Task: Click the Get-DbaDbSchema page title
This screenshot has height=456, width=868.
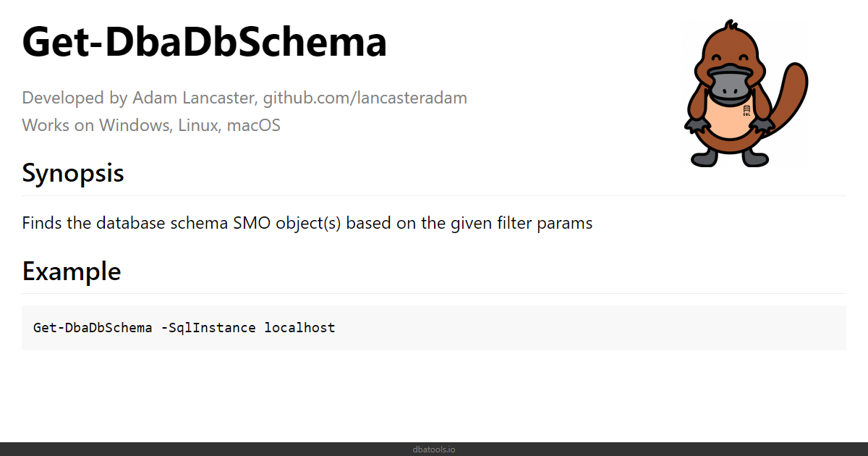Action: [x=205, y=41]
